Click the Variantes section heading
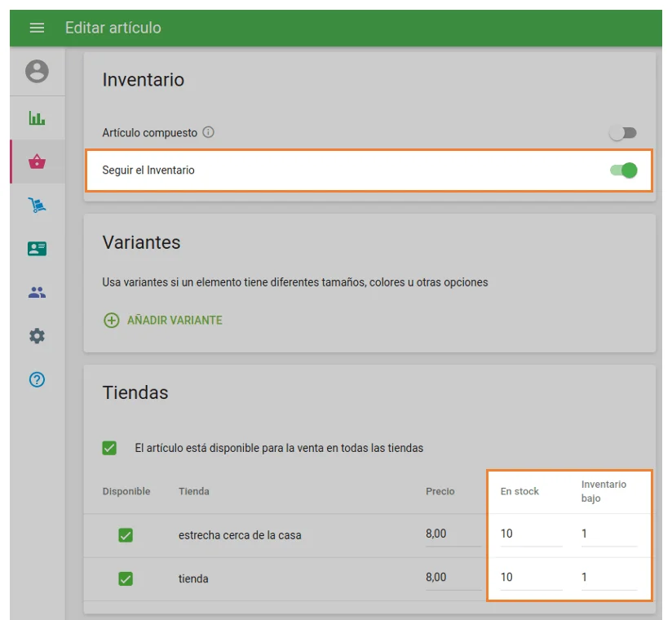Image resolution: width=672 pixels, height=620 pixels. pos(141,242)
